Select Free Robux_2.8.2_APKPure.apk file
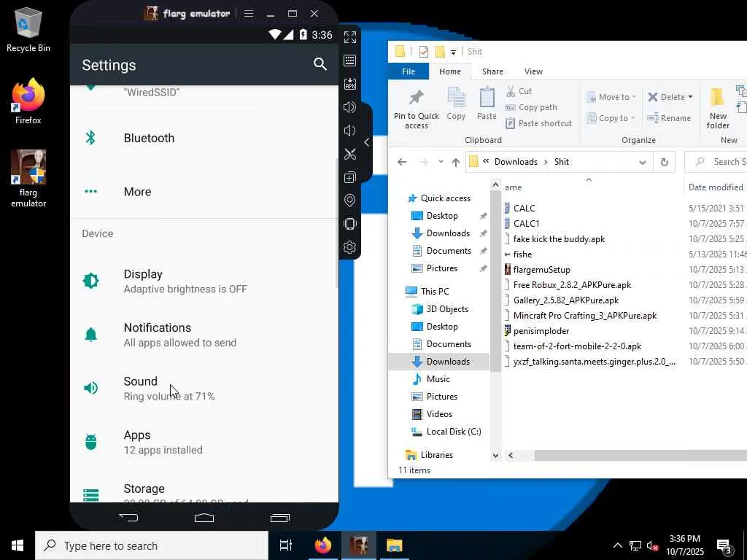 tap(572, 285)
